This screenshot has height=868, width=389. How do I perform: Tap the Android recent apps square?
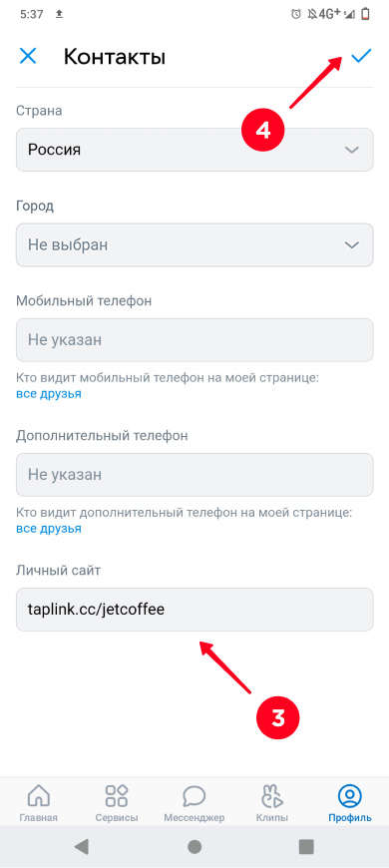306,846
